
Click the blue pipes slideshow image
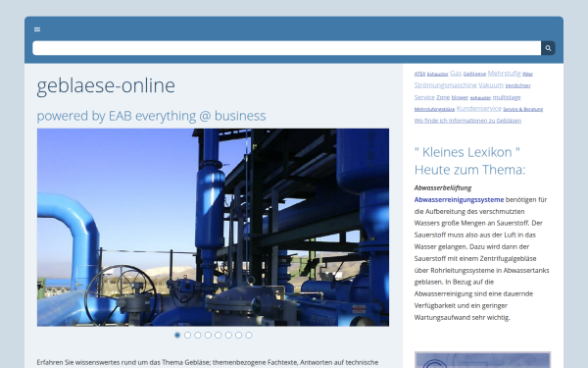click(213, 228)
